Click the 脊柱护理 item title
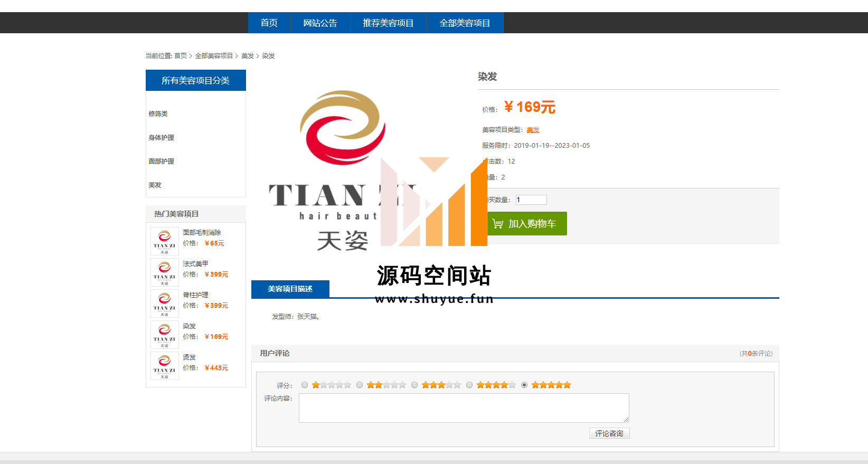868x464 pixels. 195,295
